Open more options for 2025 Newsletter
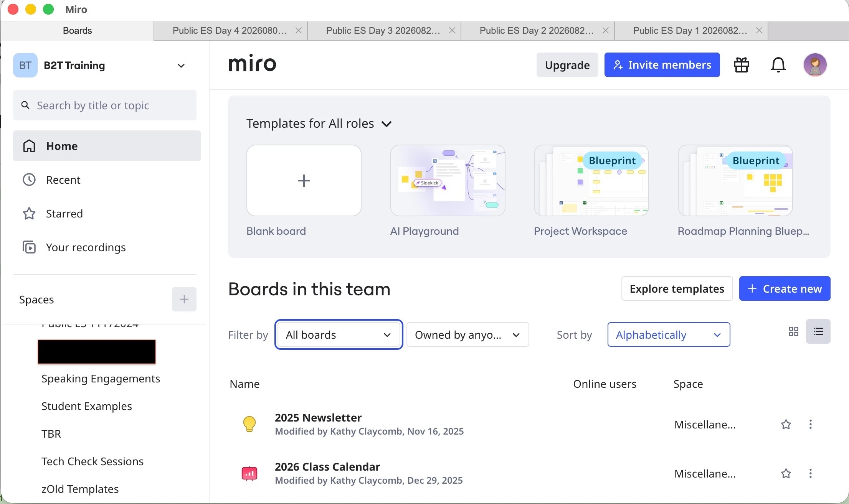This screenshot has height=504, width=849. click(x=811, y=425)
